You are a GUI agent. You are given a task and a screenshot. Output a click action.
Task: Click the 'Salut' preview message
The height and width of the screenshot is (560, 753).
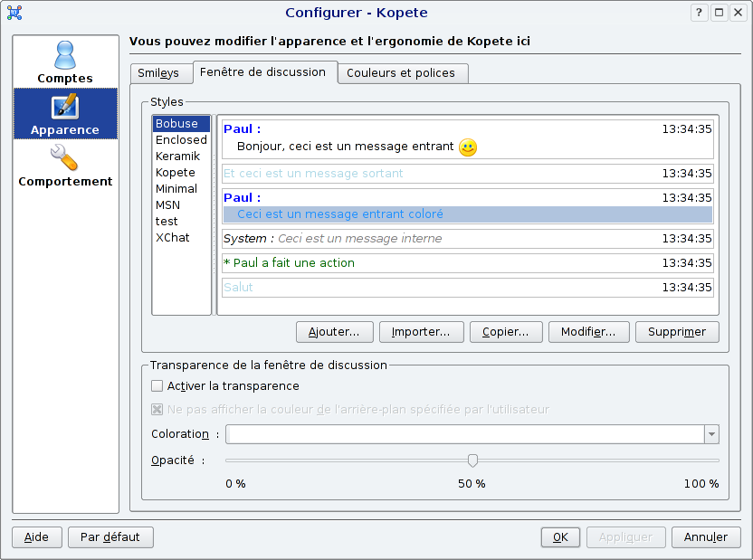[x=238, y=288]
